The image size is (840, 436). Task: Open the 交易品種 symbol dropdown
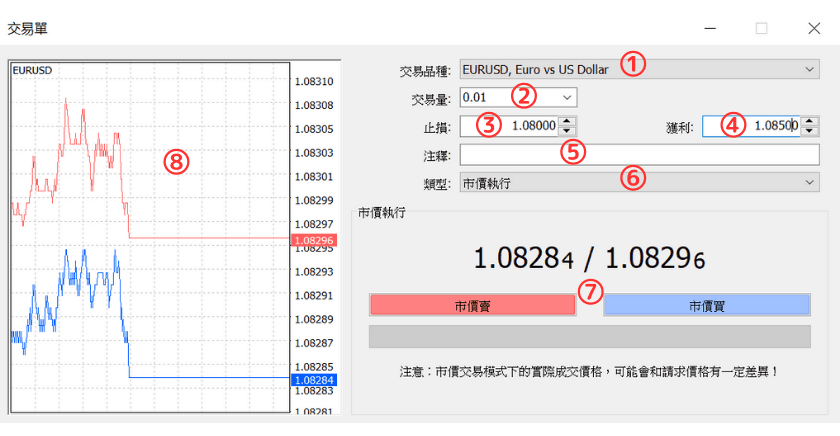pyautogui.click(x=809, y=70)
